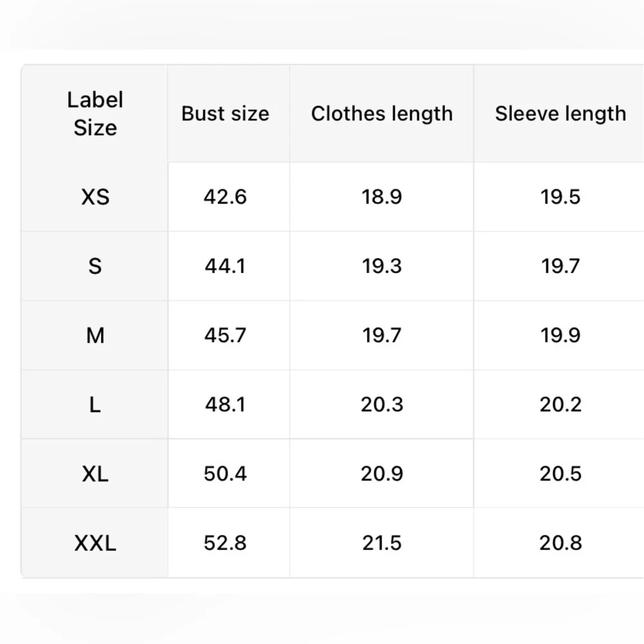
Task: Select the XS size row label
Action: click(x=95, y=196)
